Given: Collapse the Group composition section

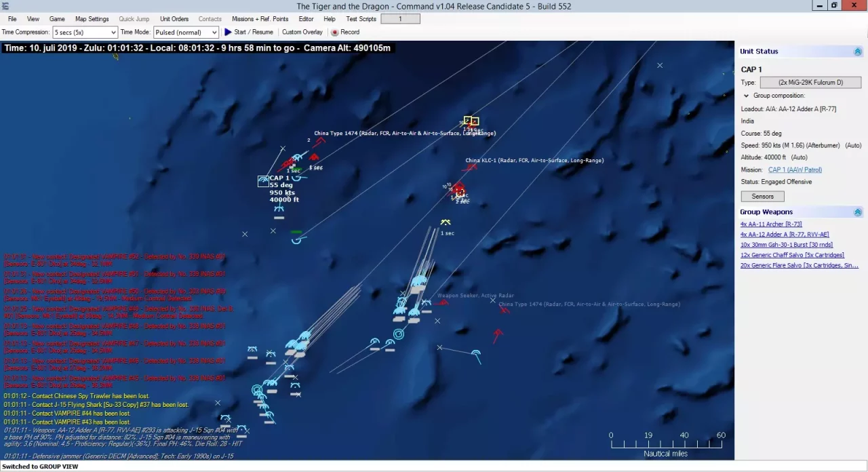Looking at the screenshot, I should point(746,95).
